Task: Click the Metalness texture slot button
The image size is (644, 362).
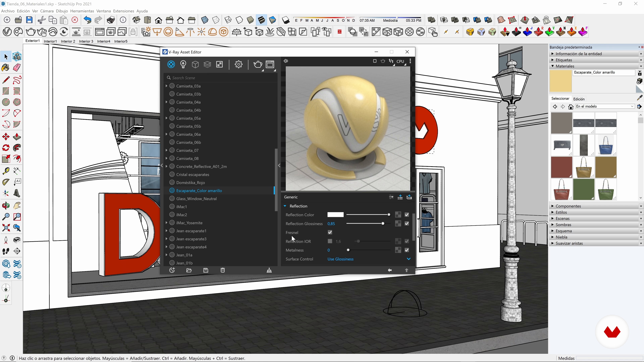Action: (x=398, y=250)
